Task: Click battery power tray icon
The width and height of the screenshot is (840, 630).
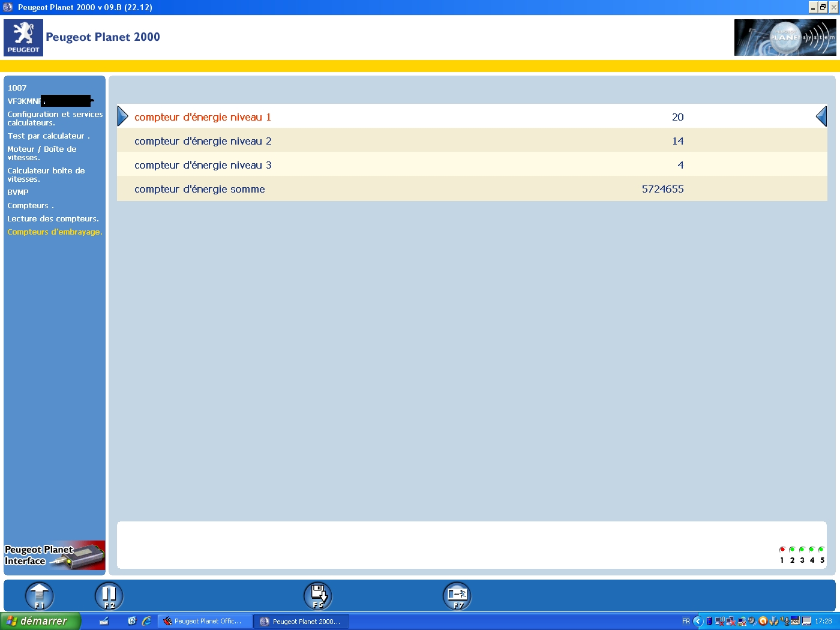Action: [x=709, y=621]
